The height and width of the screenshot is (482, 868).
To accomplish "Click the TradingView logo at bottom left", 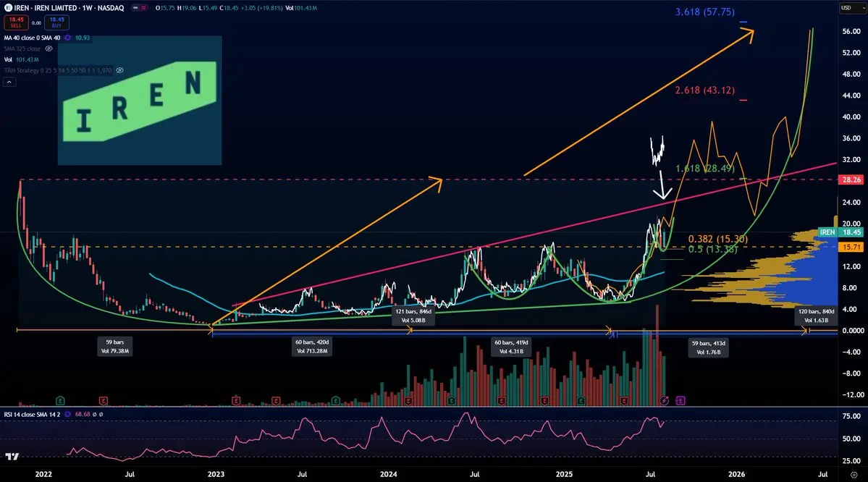I will click(x=12, y=457).
